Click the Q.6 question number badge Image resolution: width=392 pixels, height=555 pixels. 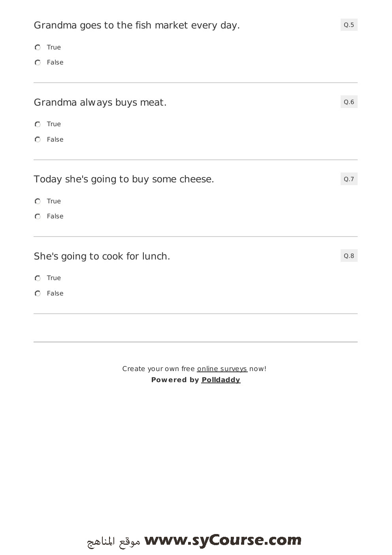click(x=349, y=102)
